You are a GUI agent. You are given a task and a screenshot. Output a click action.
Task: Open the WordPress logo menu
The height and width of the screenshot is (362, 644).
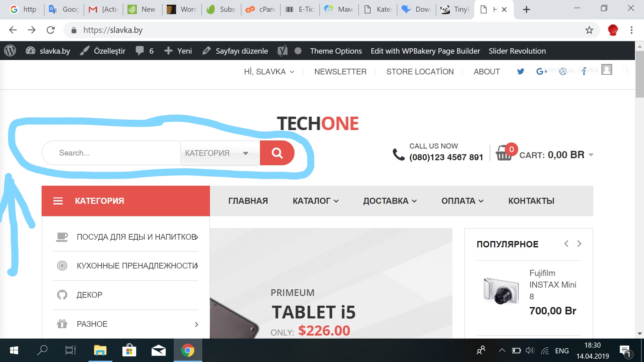10,51
